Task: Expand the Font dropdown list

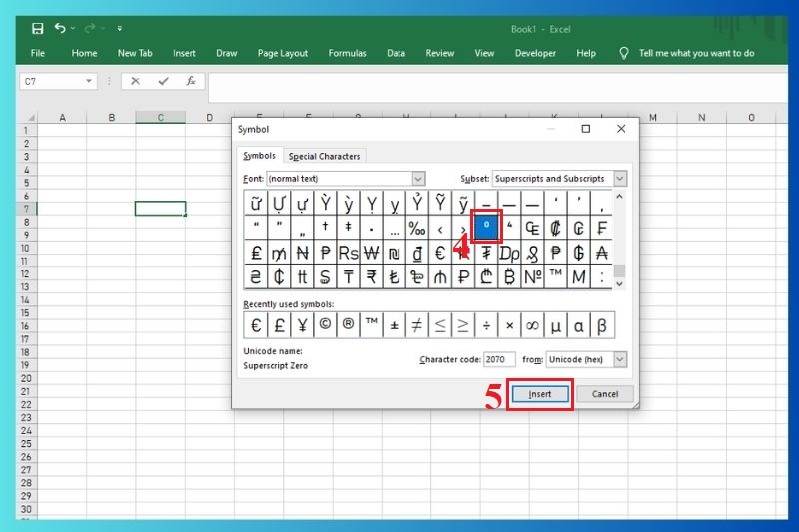Action: 418,179
